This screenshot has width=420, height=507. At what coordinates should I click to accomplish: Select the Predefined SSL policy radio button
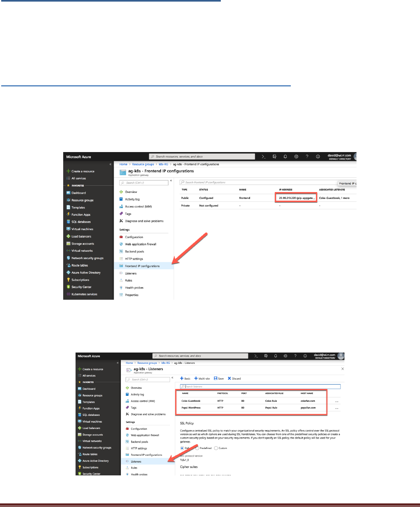pyautogui.click(x=197, y=448)
